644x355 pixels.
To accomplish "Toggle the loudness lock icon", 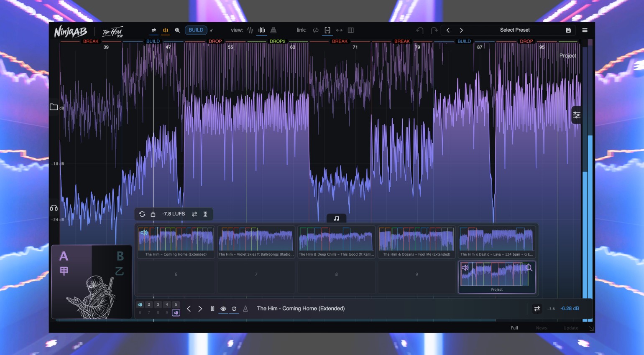I will pos(153,214).
